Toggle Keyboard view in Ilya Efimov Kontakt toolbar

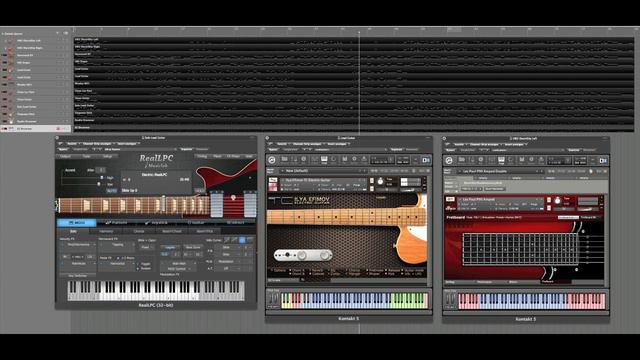[324, 160]
